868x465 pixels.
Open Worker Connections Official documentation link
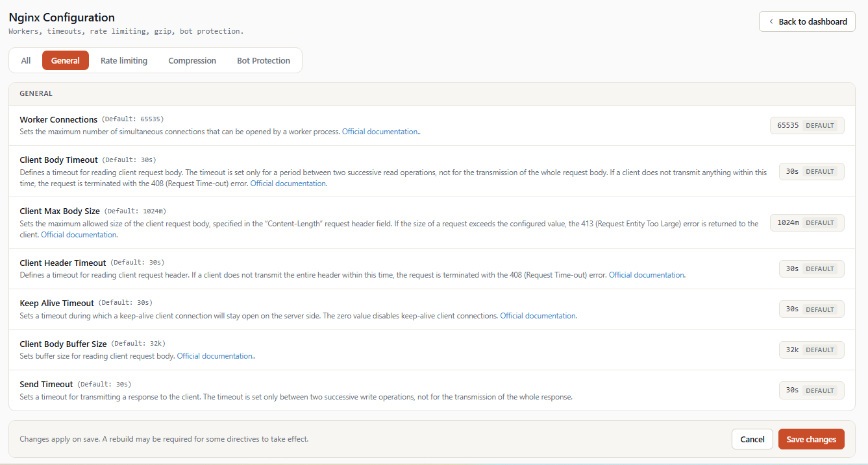coord(380,132)
